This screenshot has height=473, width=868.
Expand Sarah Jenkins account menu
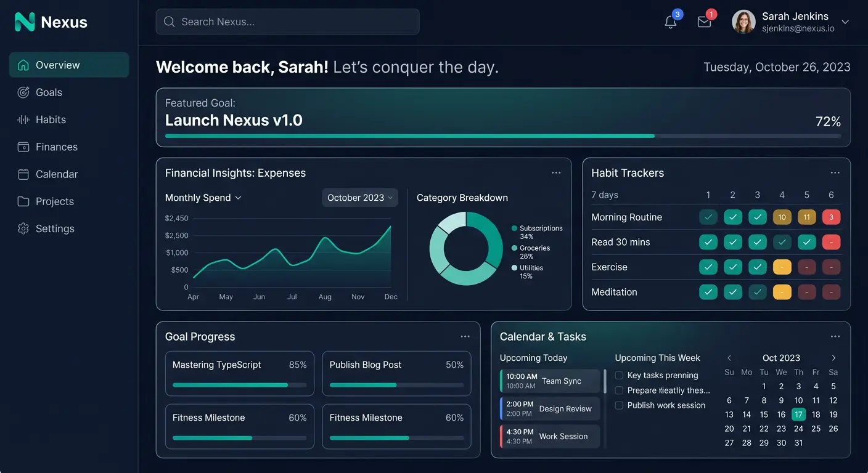click(845, 22)
